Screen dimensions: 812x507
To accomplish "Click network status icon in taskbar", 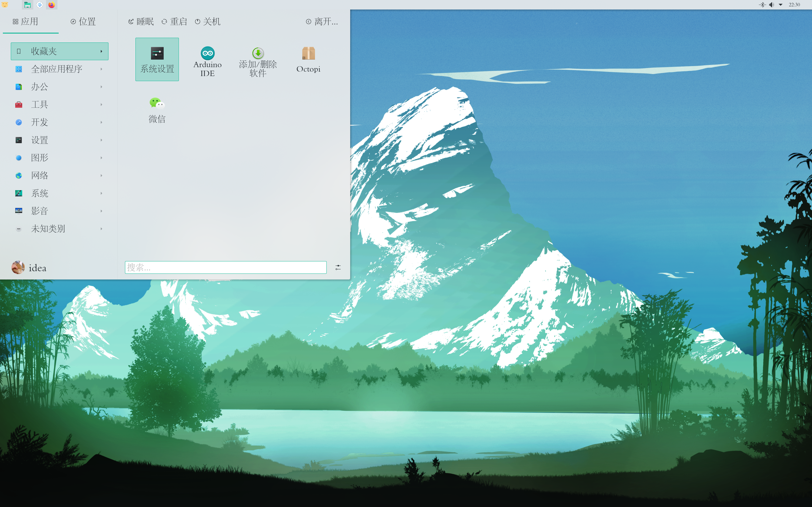I will click(x=781, y=5).
